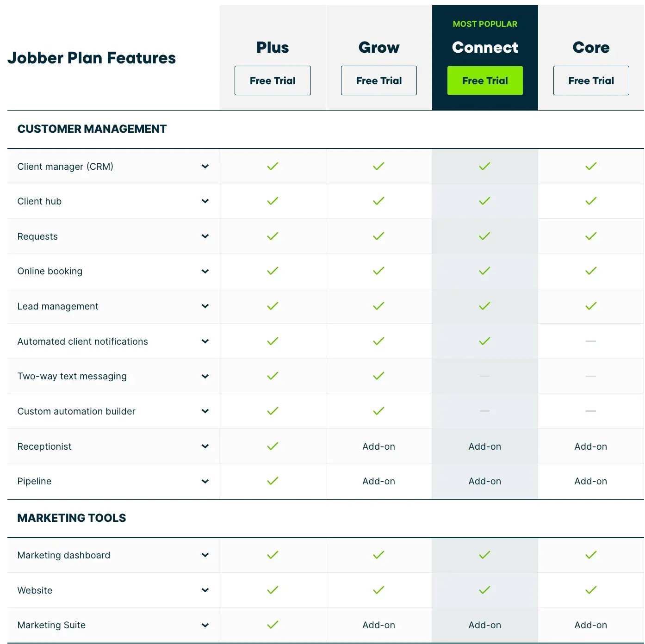The width and height of the screenshot is (645, 644).
Task: Click Core dash for Custom automation builder
Action: coord(591,411)
